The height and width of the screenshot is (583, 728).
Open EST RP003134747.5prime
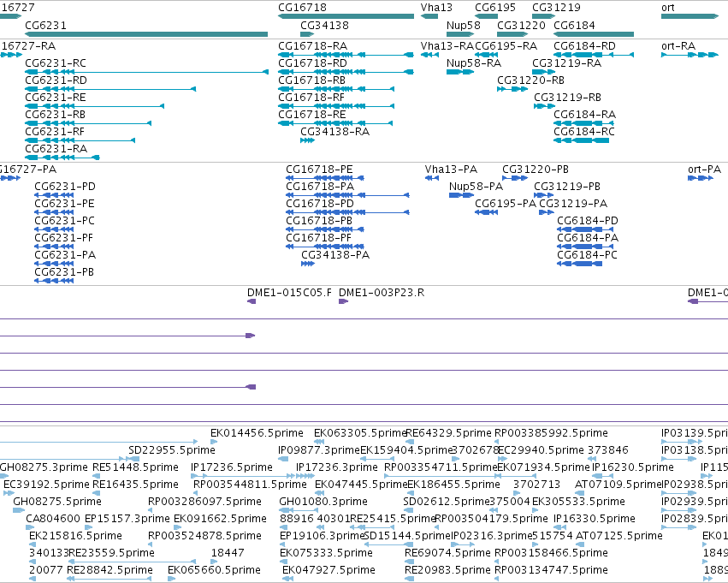click(x=497, y=579)
